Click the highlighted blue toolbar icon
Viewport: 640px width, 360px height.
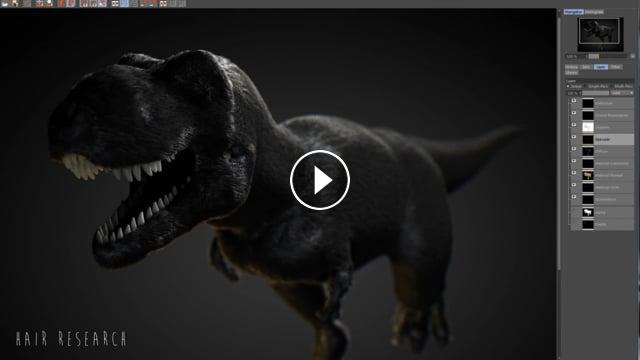click(124, 3)
